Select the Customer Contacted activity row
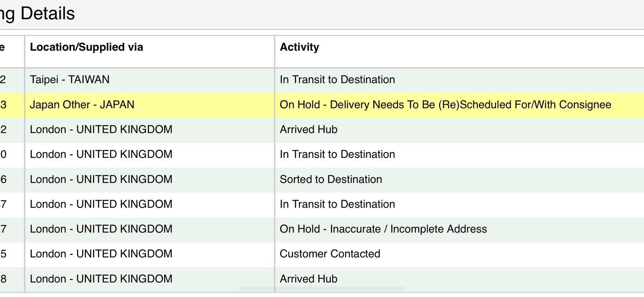The height and width of the screenshot is (297, 644). point(330,254)
